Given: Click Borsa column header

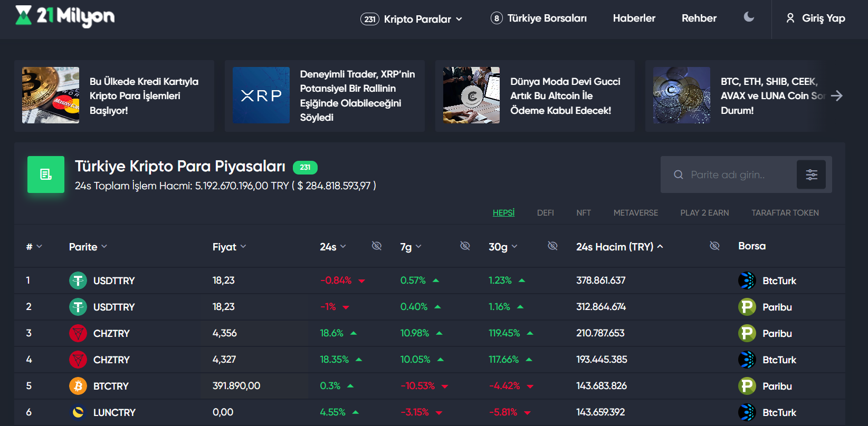Looking at the screenshot, I should 752,246.
